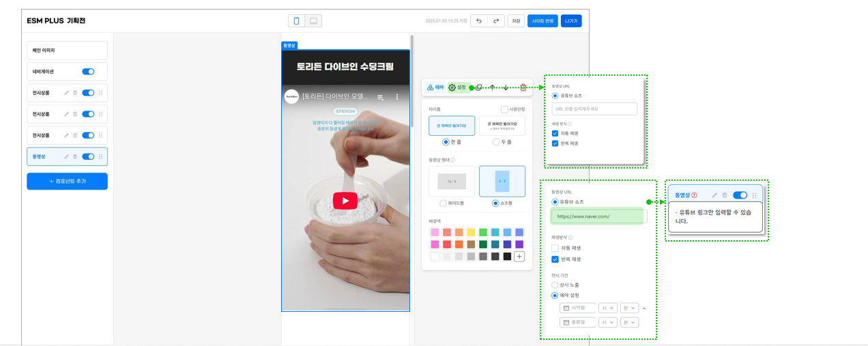
Task: Select the 한 줄 radio button
Action: coord(446,142)
